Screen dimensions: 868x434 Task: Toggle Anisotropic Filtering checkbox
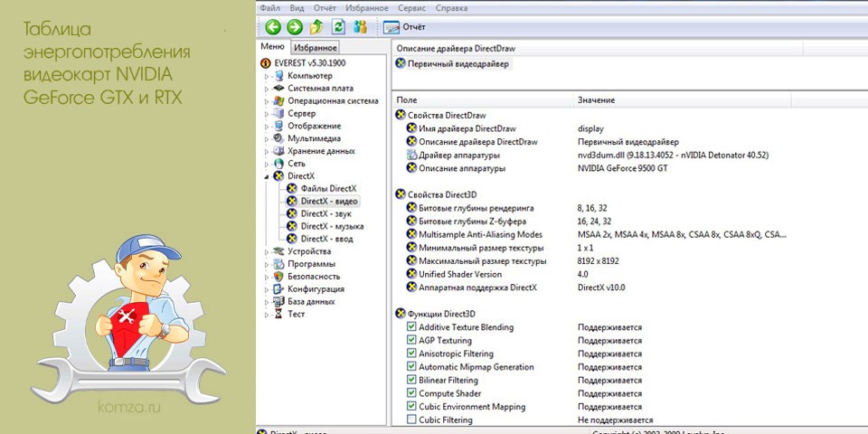tap(411, 354)
